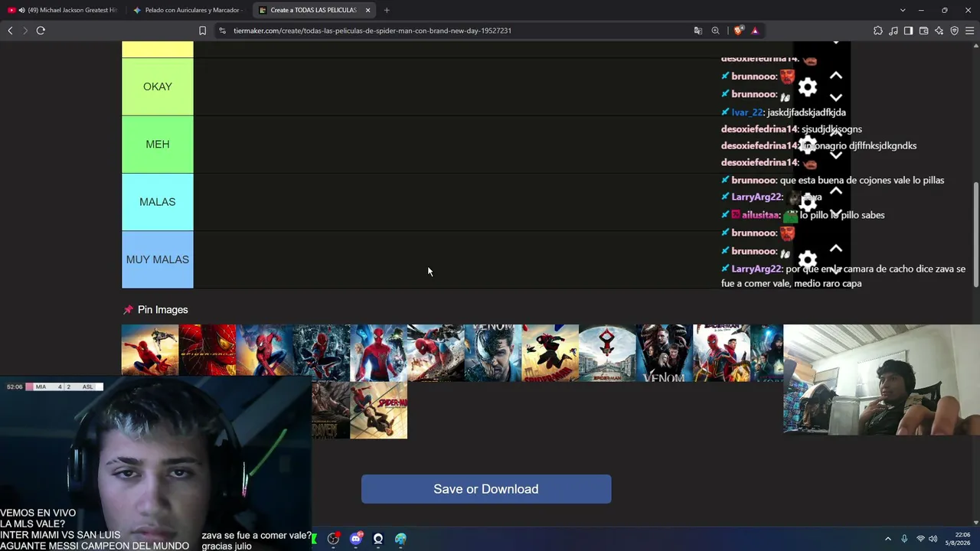Click username lvar_22 in chat overlay
Viewport: 980px width, 551px height.
[x=747, y=112]
